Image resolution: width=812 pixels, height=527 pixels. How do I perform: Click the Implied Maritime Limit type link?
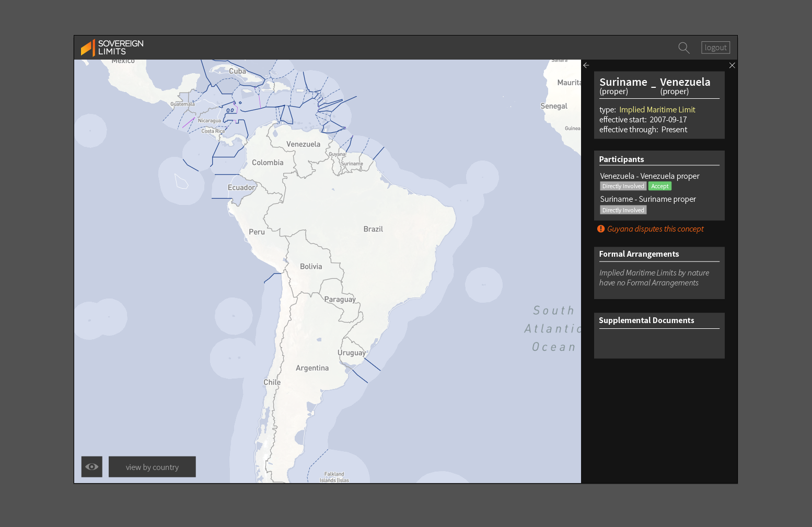click(657, 110)
